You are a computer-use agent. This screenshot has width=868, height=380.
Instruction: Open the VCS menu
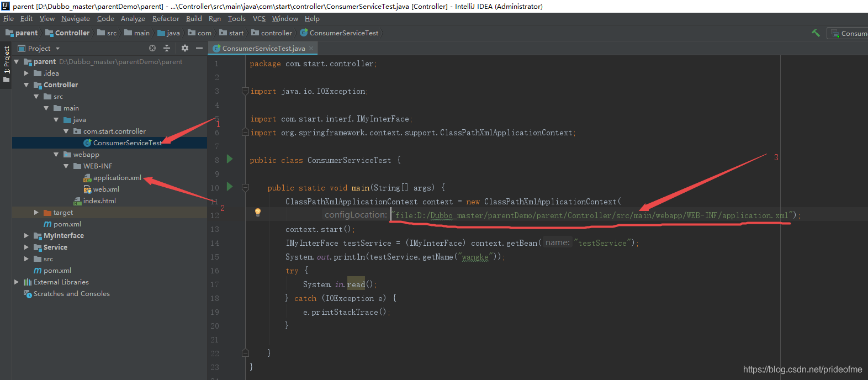(259, 19)
